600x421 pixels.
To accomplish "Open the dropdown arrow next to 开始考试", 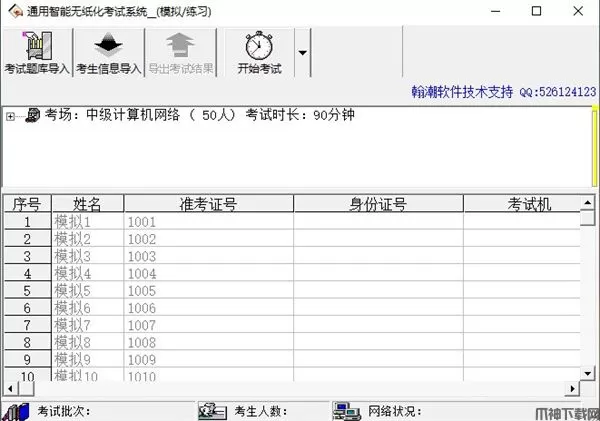I will pos(302,53).
